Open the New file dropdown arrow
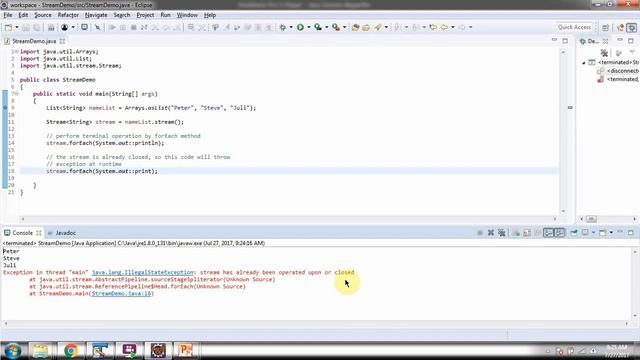640x360 pixels. point(17,27)
